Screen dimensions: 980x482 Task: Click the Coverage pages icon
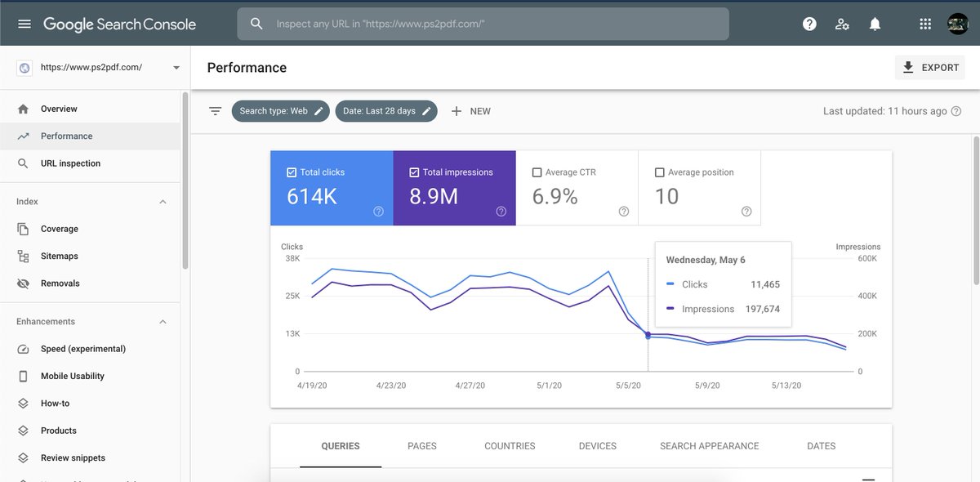24,229
